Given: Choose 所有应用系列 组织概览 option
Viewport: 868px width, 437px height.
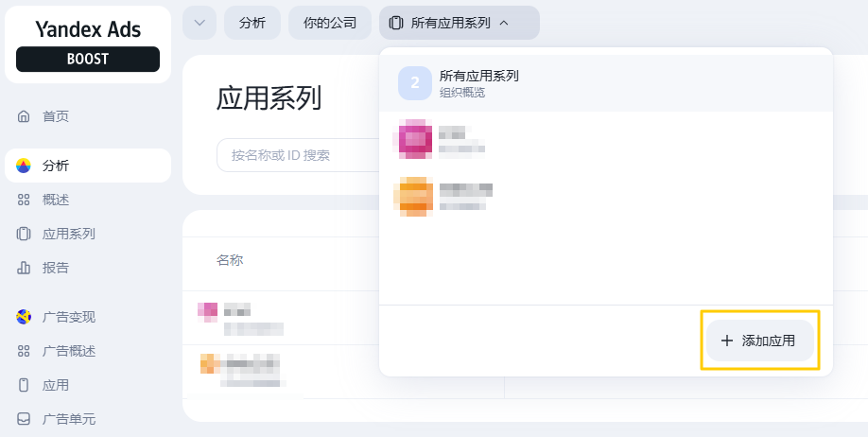Looking at the screenshot, I should pyautogui.click(x=605, y=83).
